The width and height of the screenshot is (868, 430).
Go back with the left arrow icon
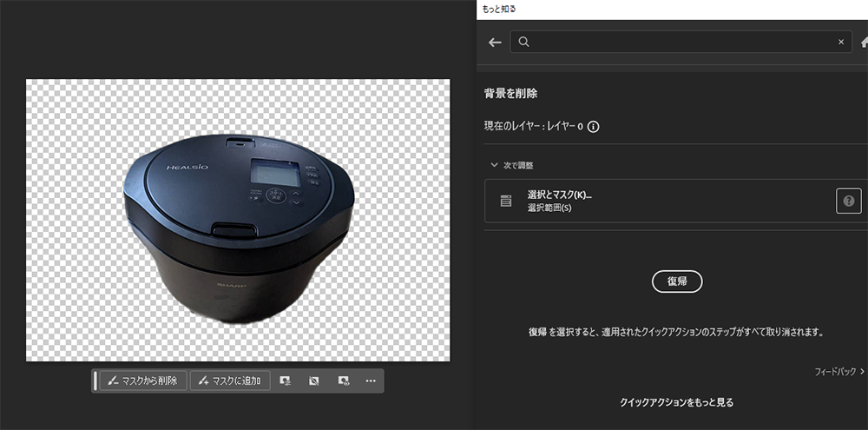495,42
